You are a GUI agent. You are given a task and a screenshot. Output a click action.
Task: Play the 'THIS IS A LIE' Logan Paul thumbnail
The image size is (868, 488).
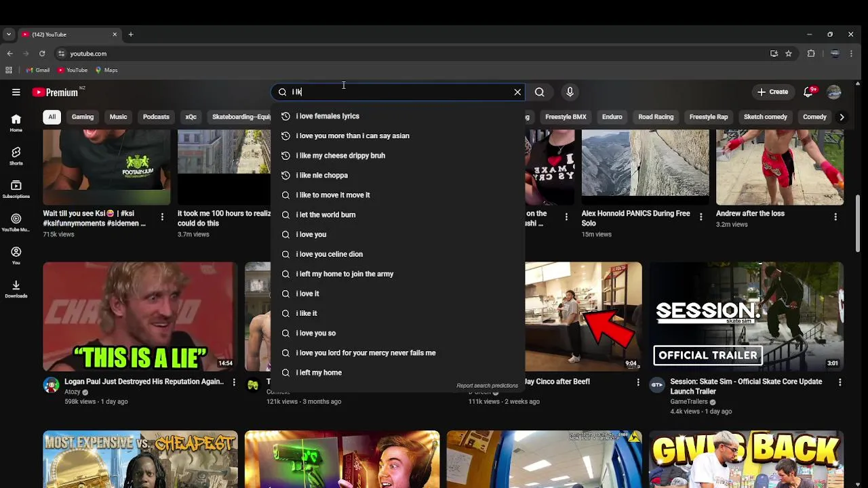[140, 317]
